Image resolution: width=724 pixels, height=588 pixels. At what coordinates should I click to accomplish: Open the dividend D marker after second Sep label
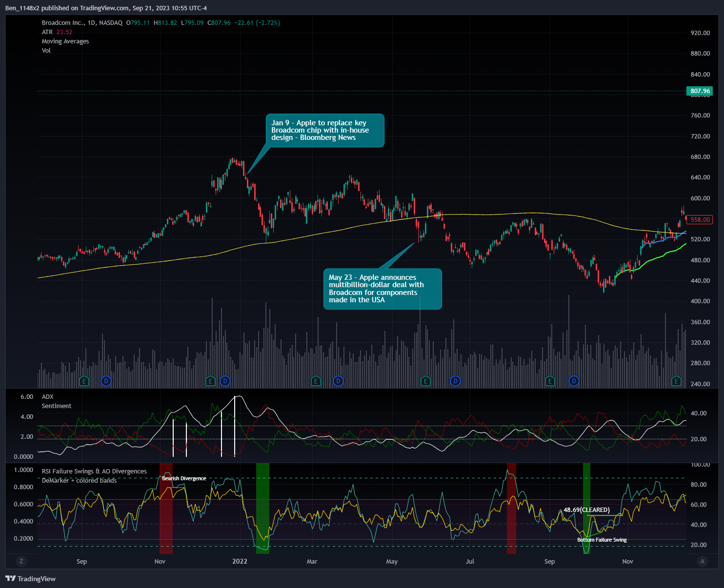(x=574, y=381)
